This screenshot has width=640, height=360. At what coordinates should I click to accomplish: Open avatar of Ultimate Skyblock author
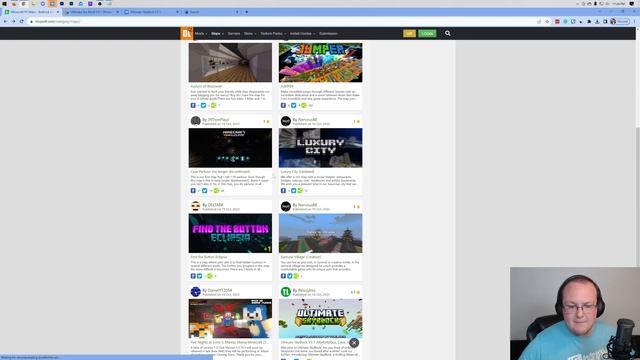286,291
